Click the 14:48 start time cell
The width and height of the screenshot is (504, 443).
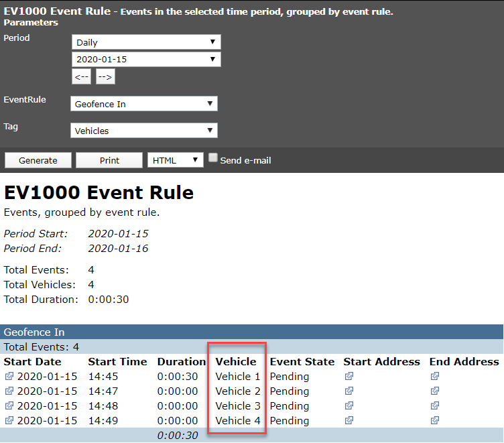pyautogui.click(x=103, y=405)
